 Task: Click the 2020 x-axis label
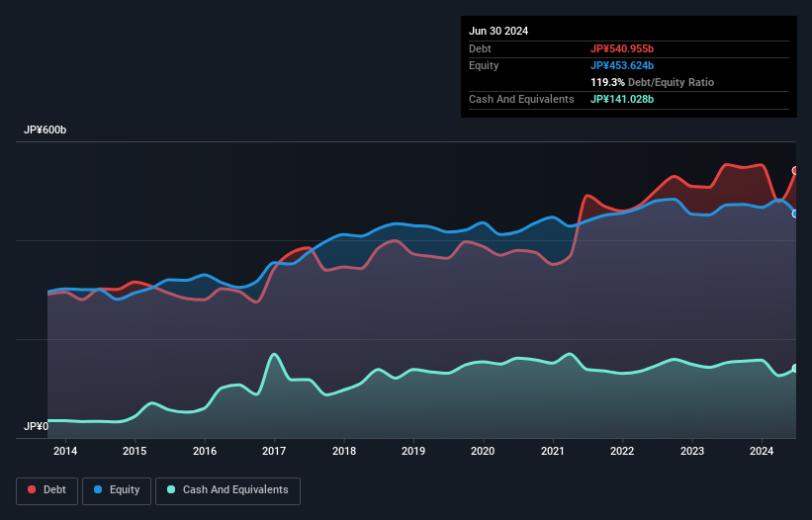point(483,451)
